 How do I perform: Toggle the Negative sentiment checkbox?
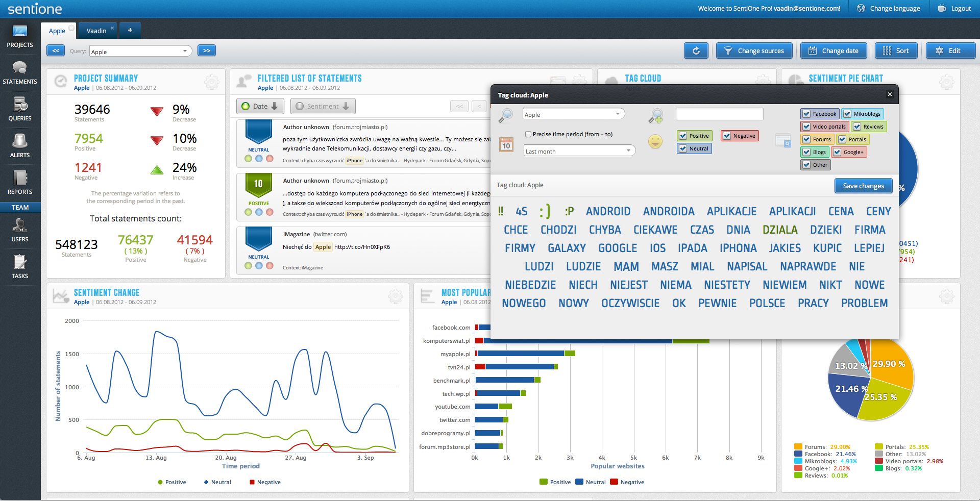click(727, 136)
